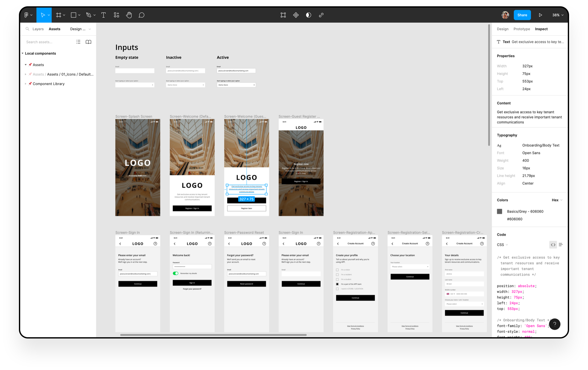Select the Text tool

pos(103,15)
